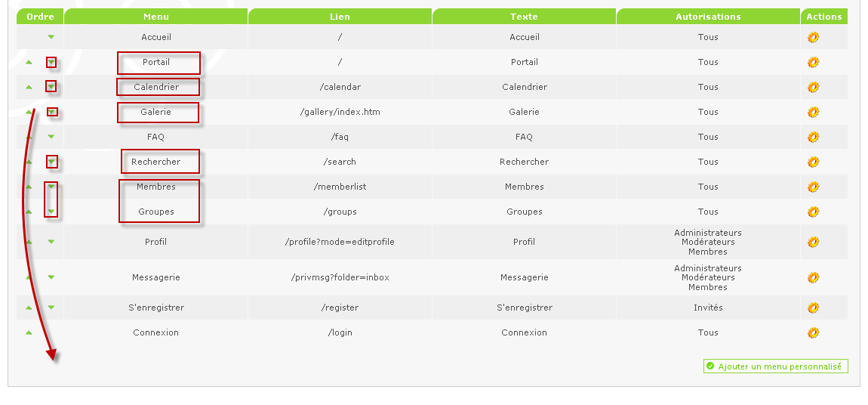
Task: Move the Portail menu down
Action: tap(51, 62)
